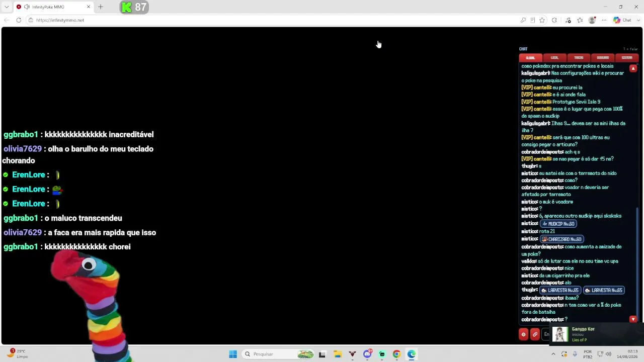Click the taskbar Pesquisar search box

tap(278, 354)
